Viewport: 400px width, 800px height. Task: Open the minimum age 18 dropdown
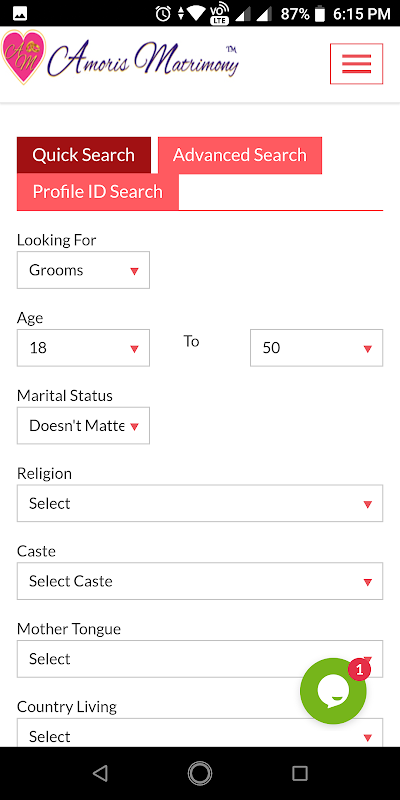pos(83,348)
